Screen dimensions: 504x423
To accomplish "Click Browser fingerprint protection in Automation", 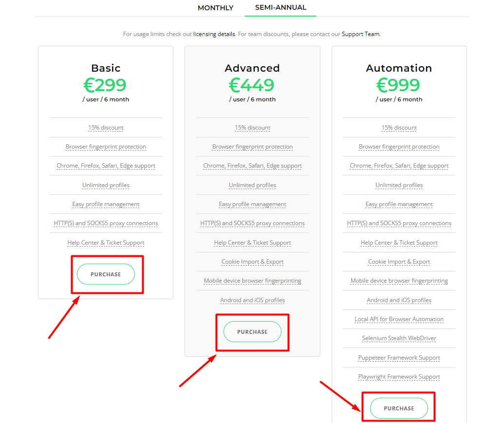I will 399,147.
